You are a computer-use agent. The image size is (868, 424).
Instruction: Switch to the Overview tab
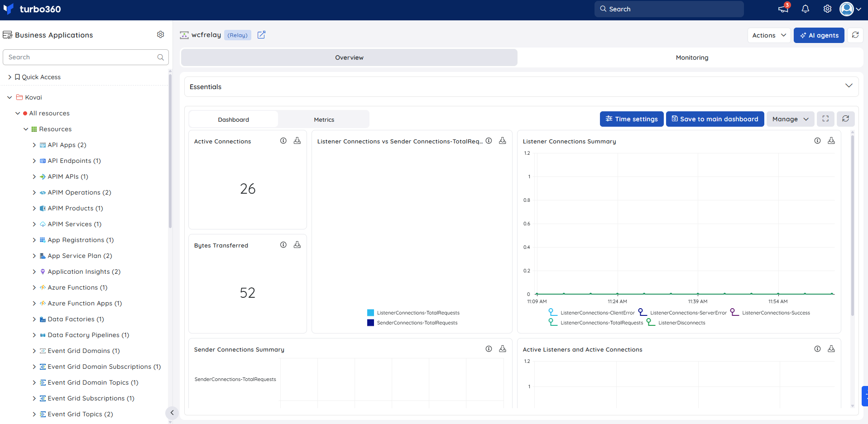coord(349,57)
